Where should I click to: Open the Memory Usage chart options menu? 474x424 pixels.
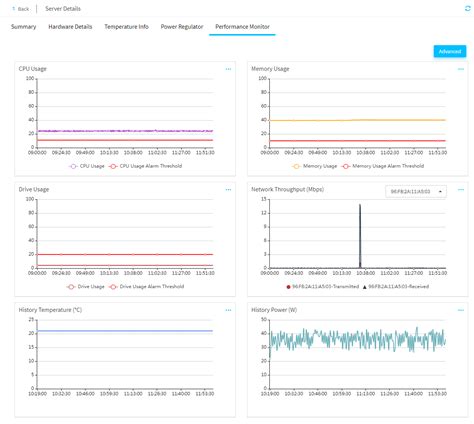pos(461,69)
